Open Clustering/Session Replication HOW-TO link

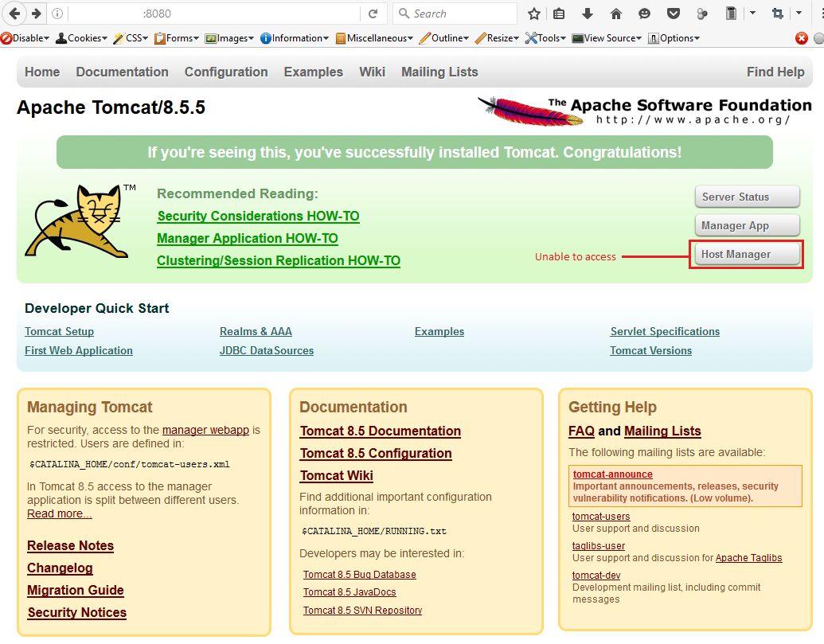[279, 260]
